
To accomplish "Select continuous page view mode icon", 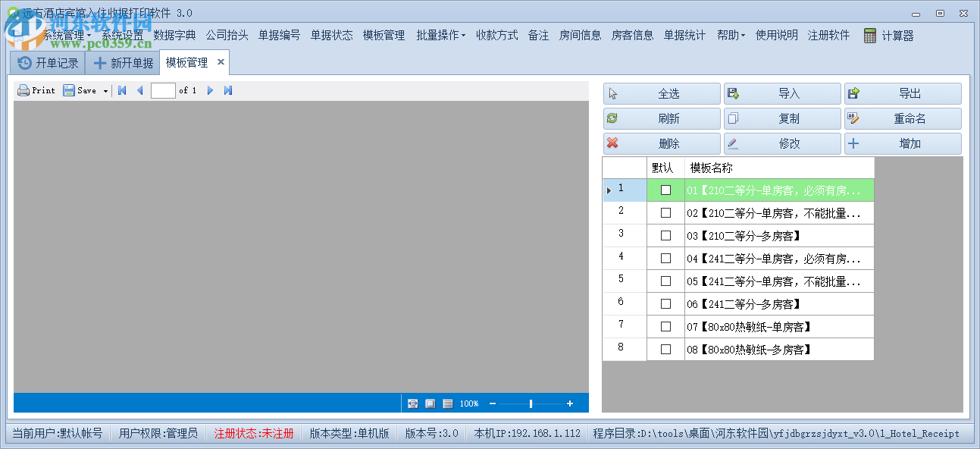I will point(447,403).
